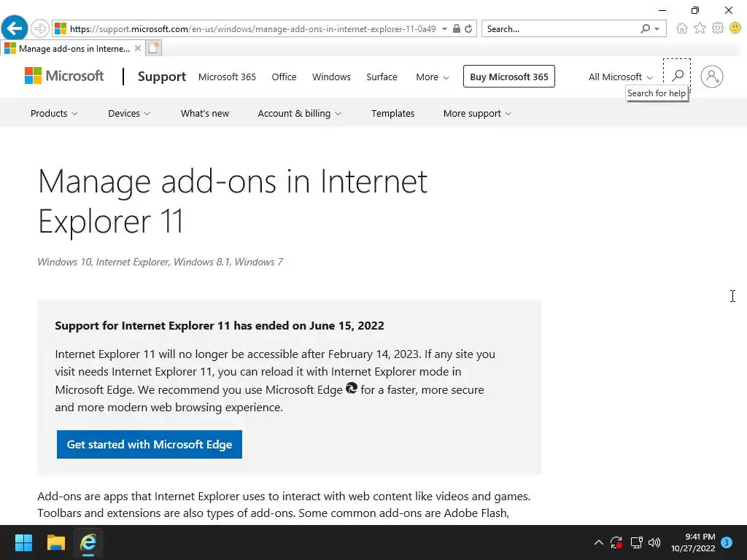
Task: Click the sign-in account avatar icon
Action: click(712, 77)
